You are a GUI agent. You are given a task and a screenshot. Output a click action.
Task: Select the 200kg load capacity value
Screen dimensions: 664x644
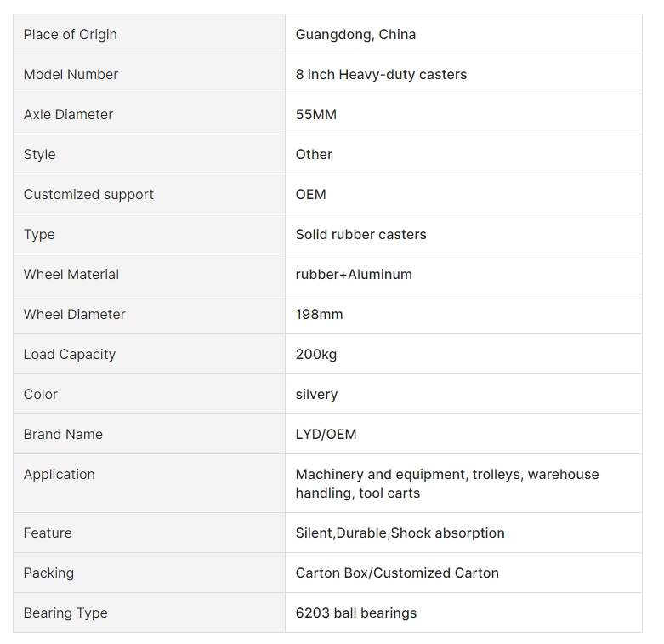coord(316,354)
